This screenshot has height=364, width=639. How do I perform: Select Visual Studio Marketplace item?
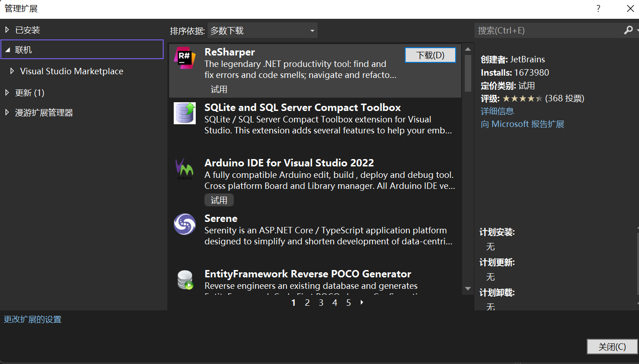(72, 72)
